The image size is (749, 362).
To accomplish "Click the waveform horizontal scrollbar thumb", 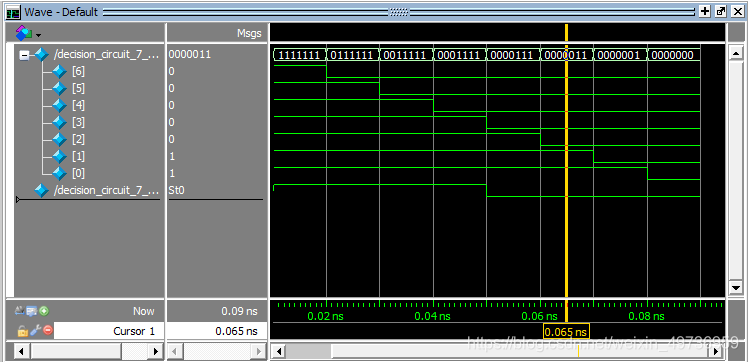I will (520, 351).
